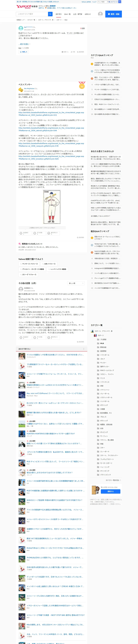Select the Q&A一覧 tab
Image resolution: width=138 pixels, height=644 pixels.
[67, 14]
